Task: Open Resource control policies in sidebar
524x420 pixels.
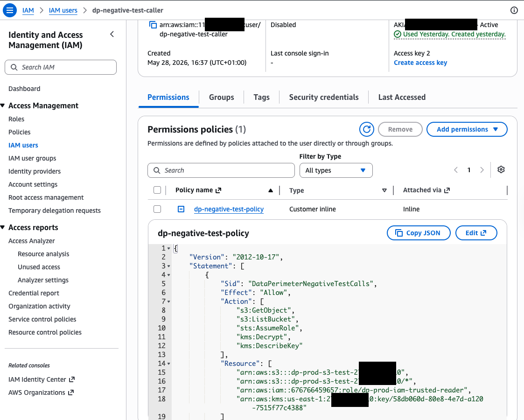Action: pos(45,332)
